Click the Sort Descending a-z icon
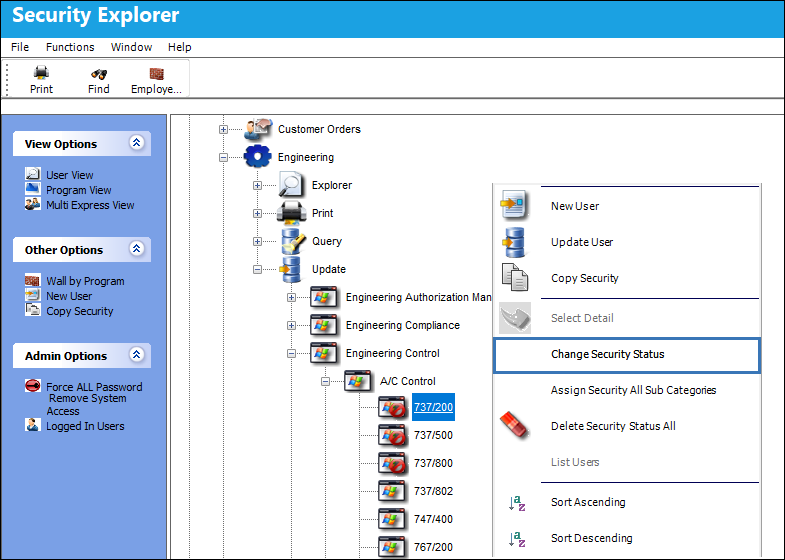The image size is (785, 560). click(x=517, y=538)
